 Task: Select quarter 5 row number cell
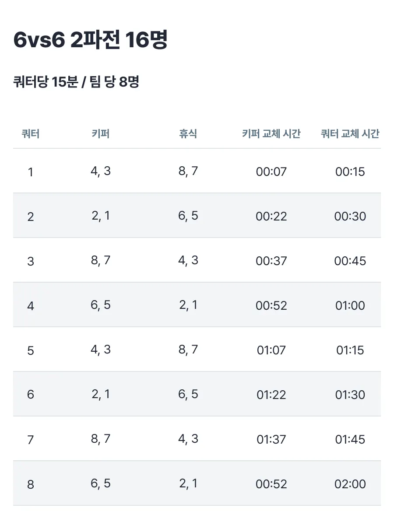click(31, 351)
